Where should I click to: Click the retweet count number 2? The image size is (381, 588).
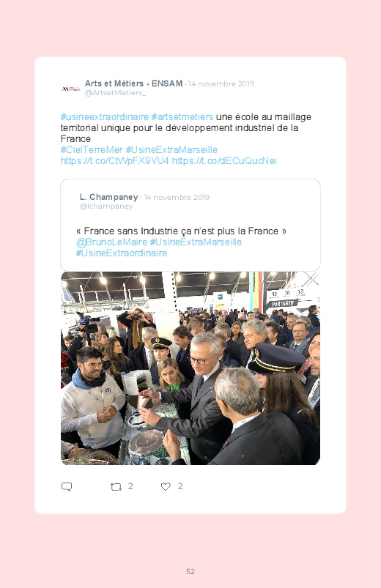click(x=130, y=486)
